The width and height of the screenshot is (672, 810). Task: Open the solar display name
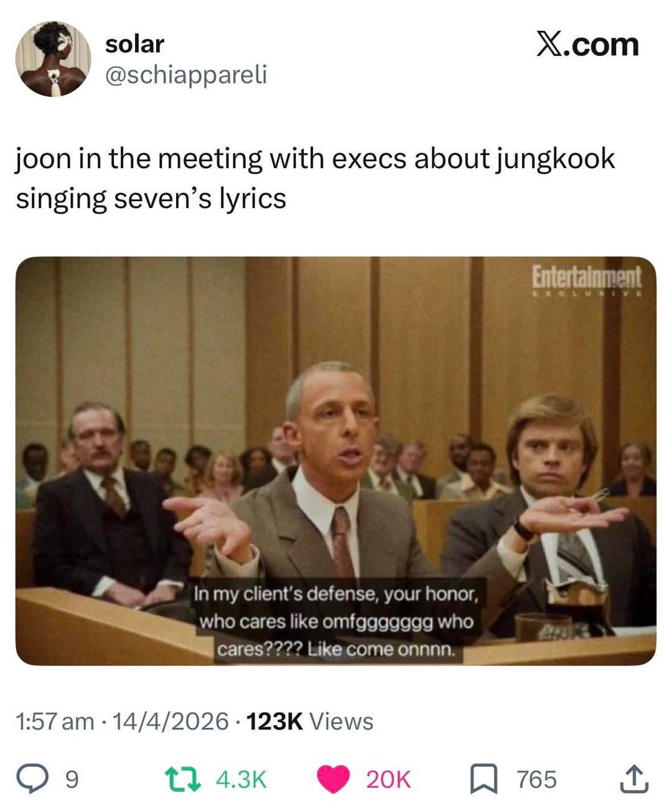click(x=134, y=44)
